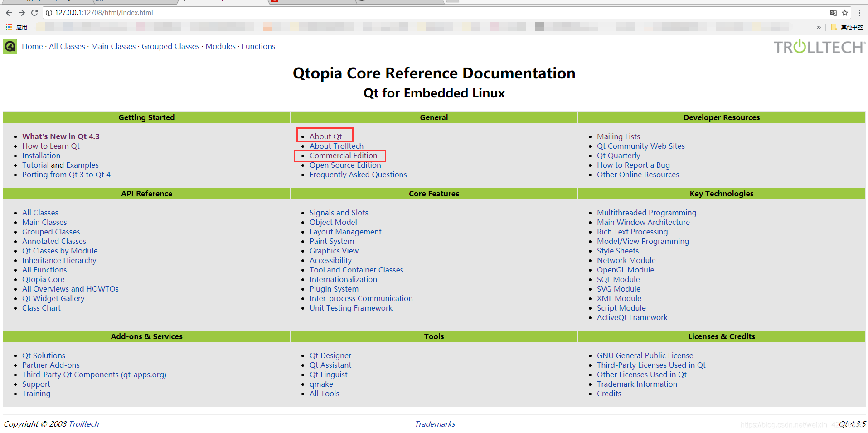Open the Installation page link
Image resolution: width=868 pixels, height=433 pixels.
point(41,156)
